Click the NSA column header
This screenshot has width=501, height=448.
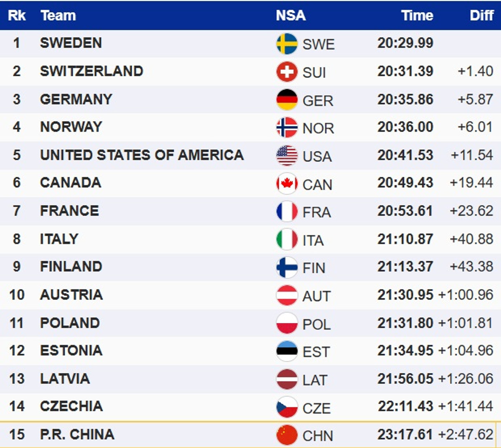pos(291,15)
